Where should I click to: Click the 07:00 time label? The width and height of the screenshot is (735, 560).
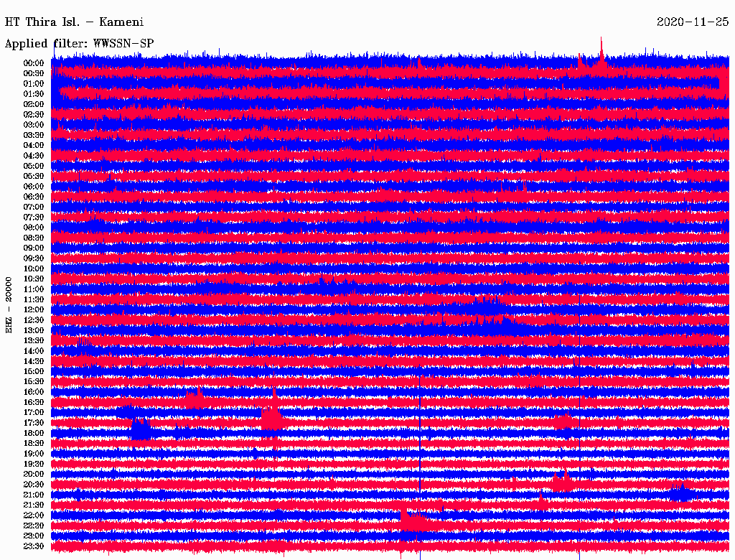pyautogui.click(x=34, y=207)
